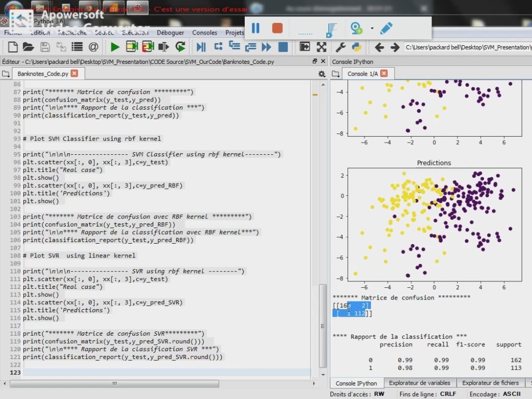Run cell and advance icon
The height and width of the screenshot is (399, 532).
(148, 47)
